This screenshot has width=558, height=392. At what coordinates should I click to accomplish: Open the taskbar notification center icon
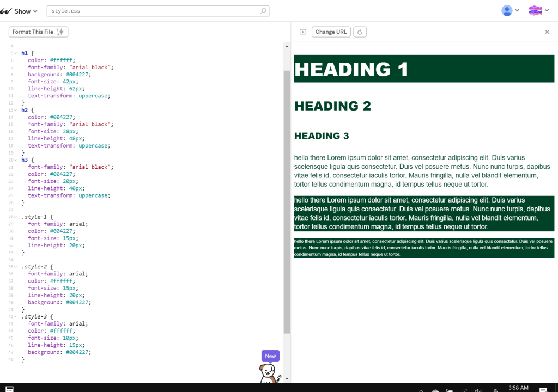click(x=543, y=389)
